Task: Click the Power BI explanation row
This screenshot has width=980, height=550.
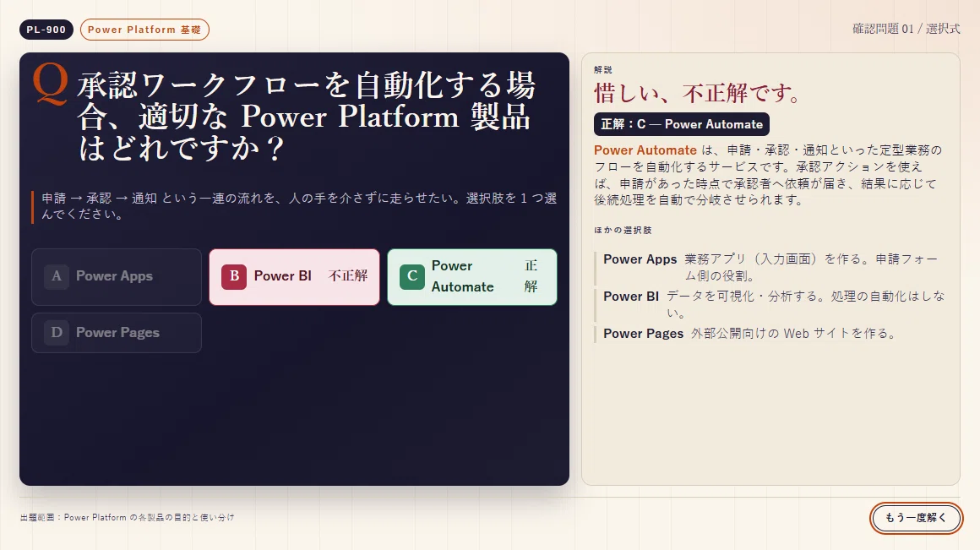Action: 770,304
